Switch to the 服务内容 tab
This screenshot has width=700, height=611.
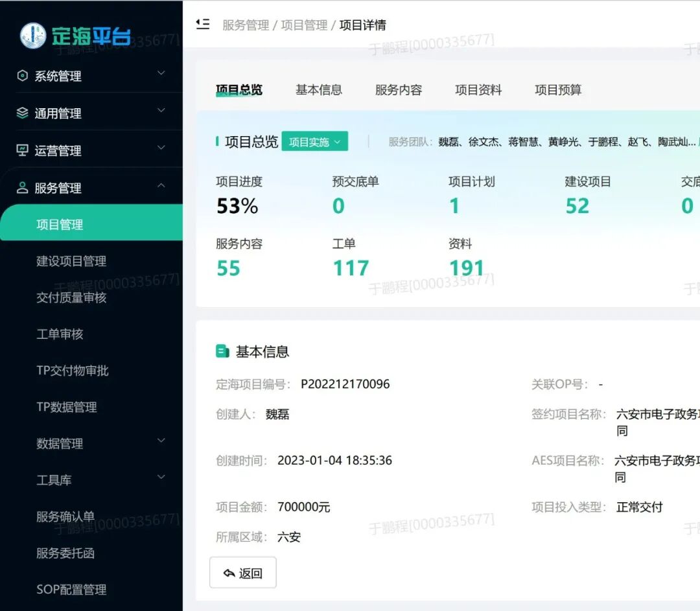[x=397, y=90]
